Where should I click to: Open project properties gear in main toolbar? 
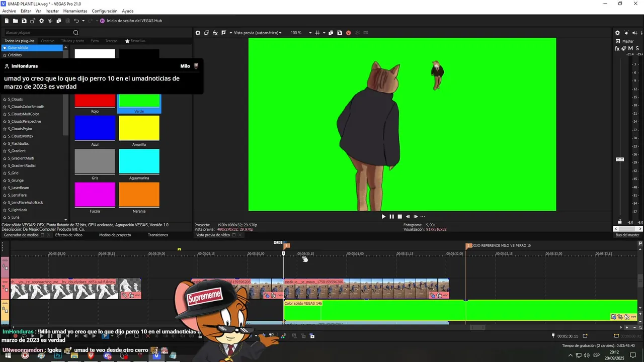tap(42, 21)
